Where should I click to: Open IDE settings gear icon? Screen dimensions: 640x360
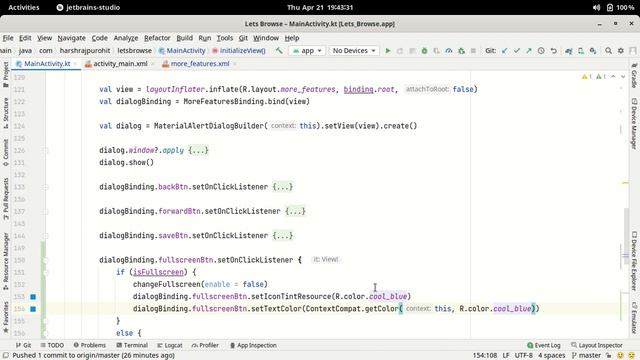(621, 51)
